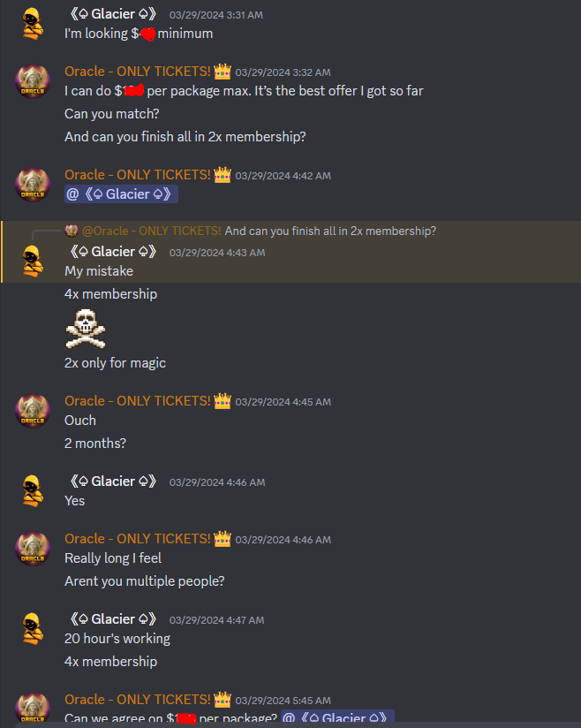This screenshot has width=581, height=728.
Task: Click the skull and crossbones emoji
Action: tap(86, 329)
